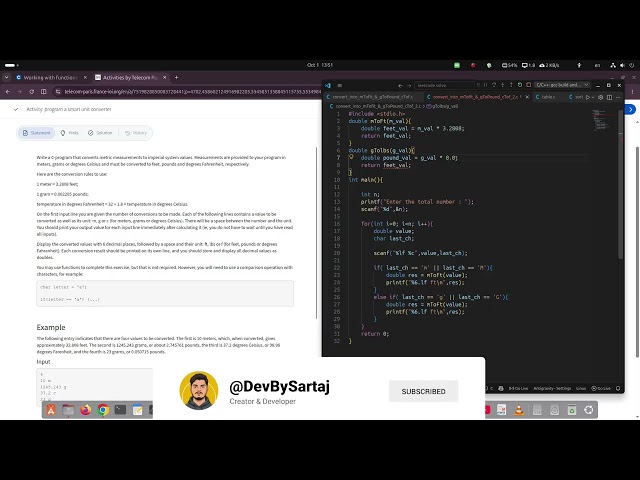This screenshot has height=480, width=640.
Task: Run the C file with play icon
Action: (x=588, y=97)
